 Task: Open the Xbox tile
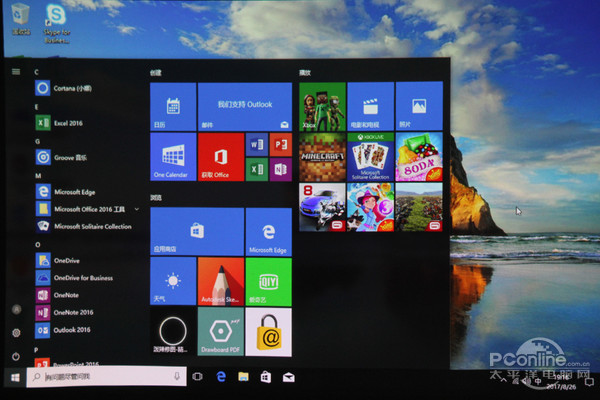coord(321,106)
